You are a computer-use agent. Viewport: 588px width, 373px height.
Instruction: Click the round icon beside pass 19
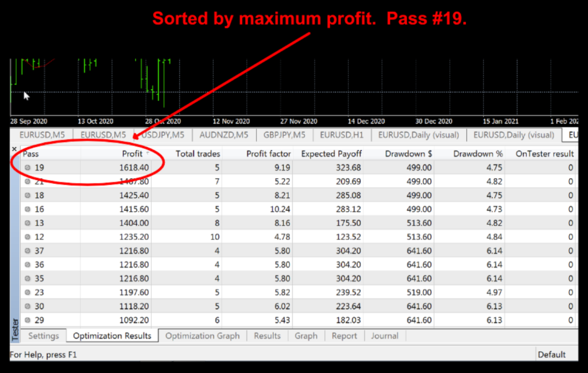pos(28,168)
